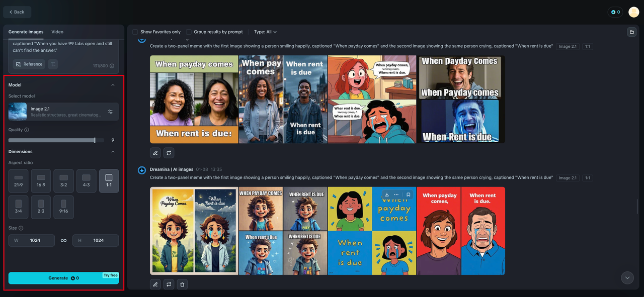Open the photo meme thumbnail of two laughing women
Image resolution: width=644 pixels, height=297 pixels.
[194, 100]
